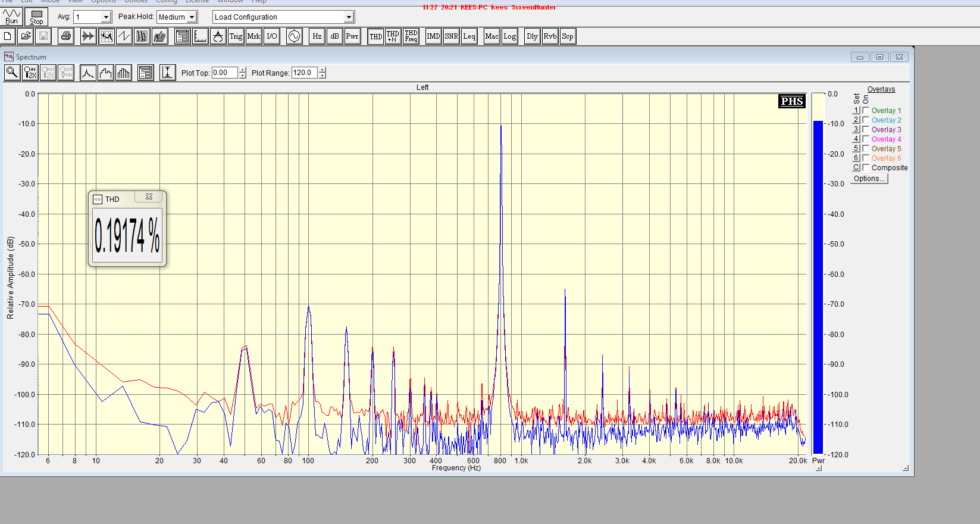Viewport: 980px width, 524px height.
Task: Open the THD+N utility
Action: [x=393, y=36]
